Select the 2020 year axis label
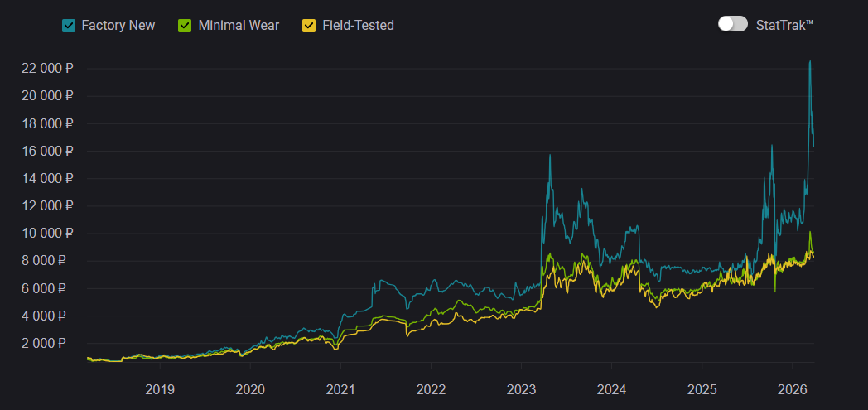The image size is (868, 410). click(250, 389)
